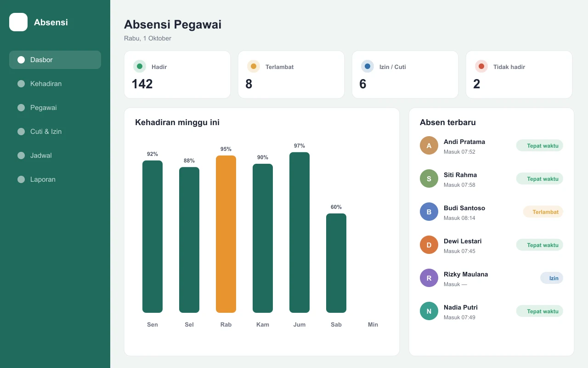Image resolution: width=588 pixels, height=368 pixels.
Task: Select the orange Terlambat card icon
Action: pyautogui.click(x=254, y=66)
